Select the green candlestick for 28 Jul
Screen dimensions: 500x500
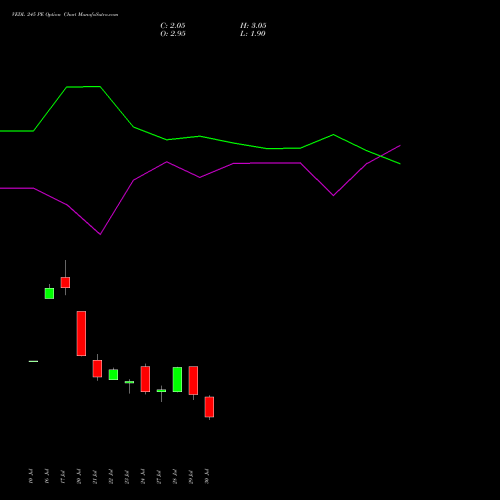pos(177,379)
